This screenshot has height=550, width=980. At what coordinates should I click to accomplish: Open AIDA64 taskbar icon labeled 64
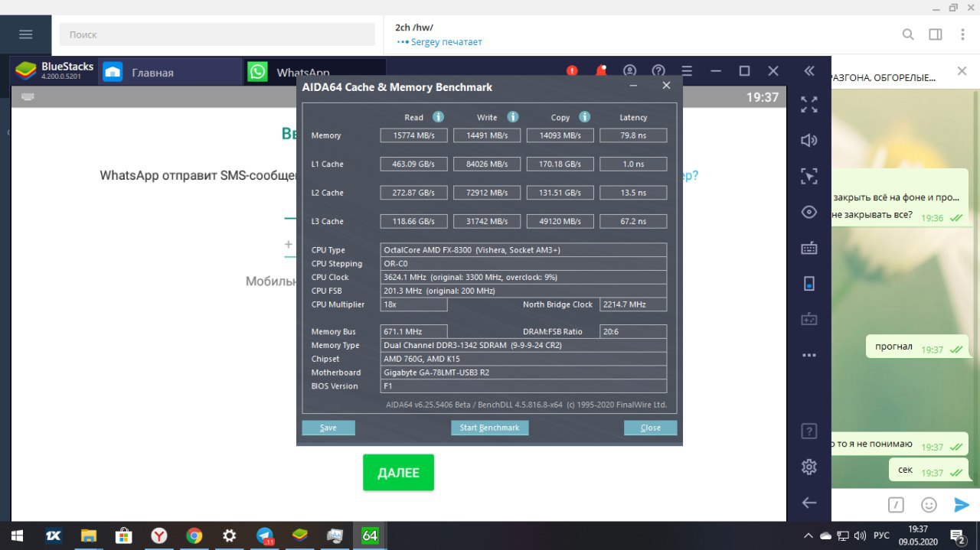pos(370,535)
